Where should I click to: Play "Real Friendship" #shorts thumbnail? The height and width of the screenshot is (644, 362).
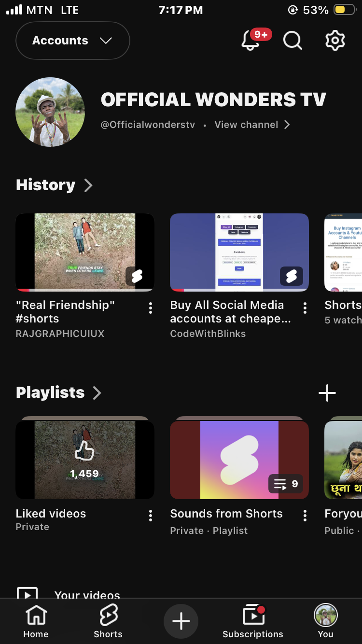[x=85, y=252]
